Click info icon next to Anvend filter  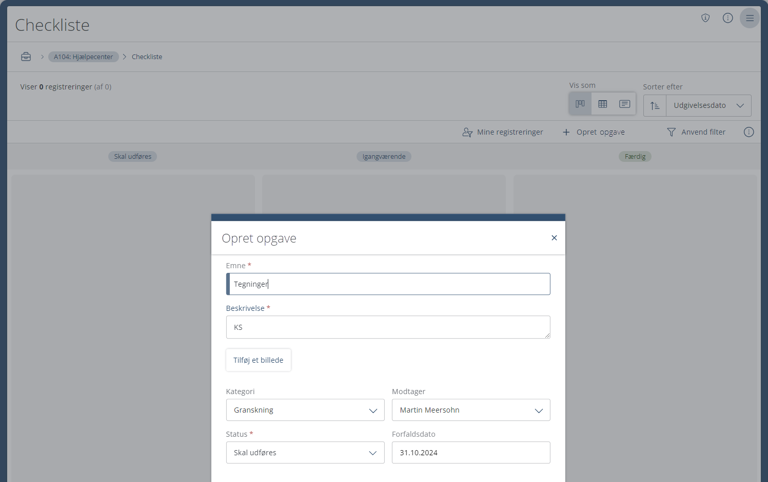[748, 132]
